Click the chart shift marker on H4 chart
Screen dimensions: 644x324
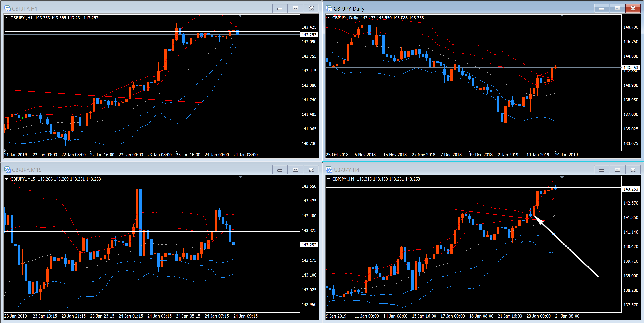tap(562, 177)
